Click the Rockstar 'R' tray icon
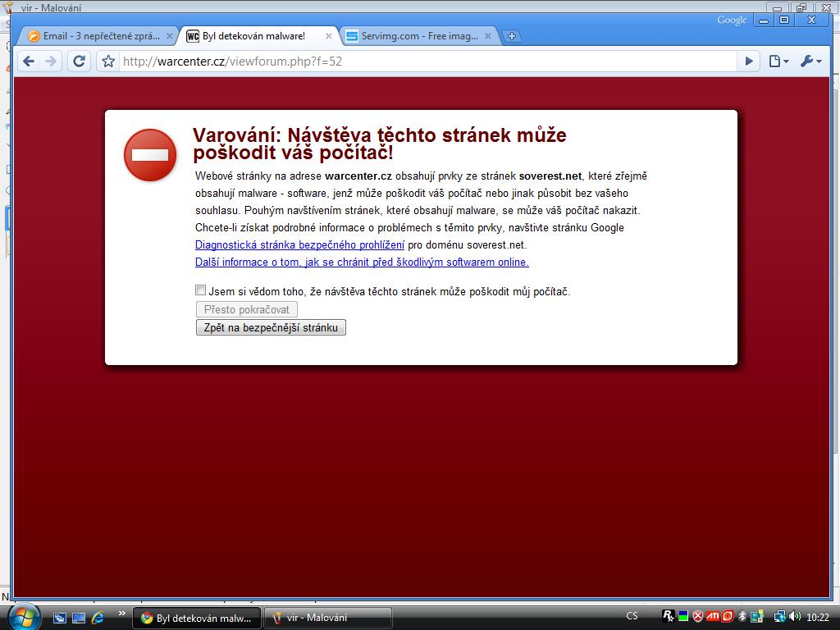Screen dimensions: 840x630 click(668, 616)
